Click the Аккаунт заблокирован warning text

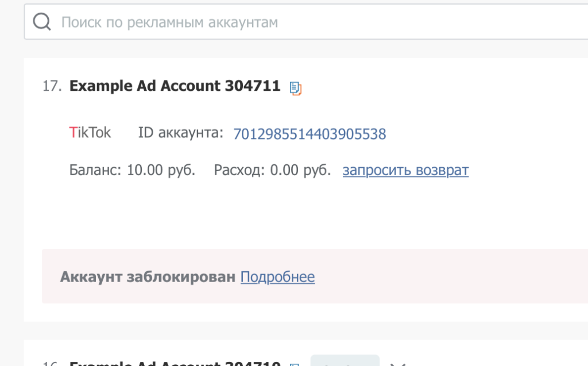point(148,277)
